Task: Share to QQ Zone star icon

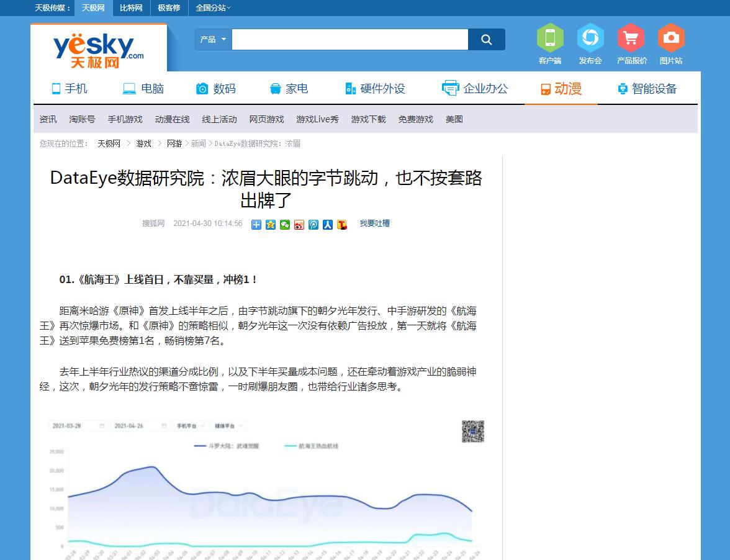Action: 271,225
